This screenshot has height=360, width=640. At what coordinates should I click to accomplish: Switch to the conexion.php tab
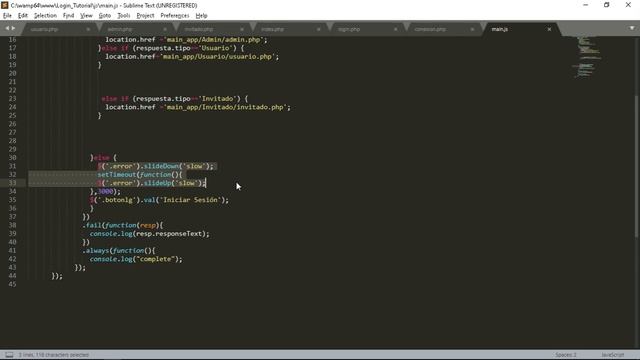pyautogui.click(x=430, y=29)
